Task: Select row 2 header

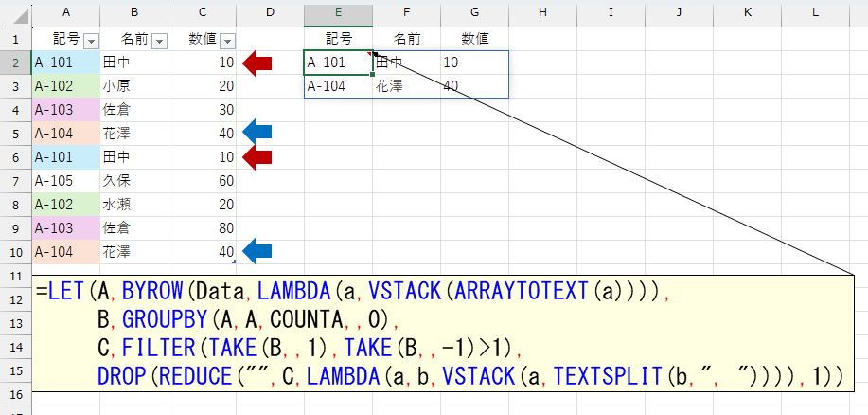Action: tap(16, 63)
